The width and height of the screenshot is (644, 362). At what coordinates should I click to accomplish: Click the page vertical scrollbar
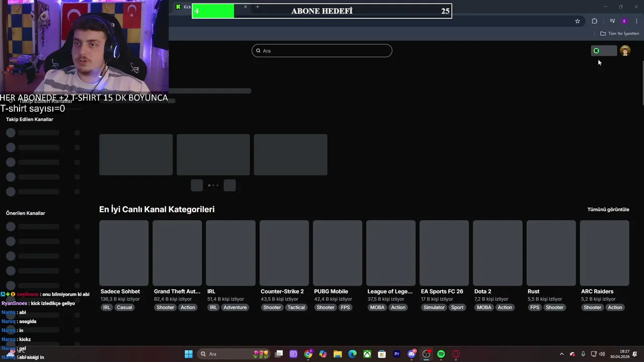pos(642,83)
